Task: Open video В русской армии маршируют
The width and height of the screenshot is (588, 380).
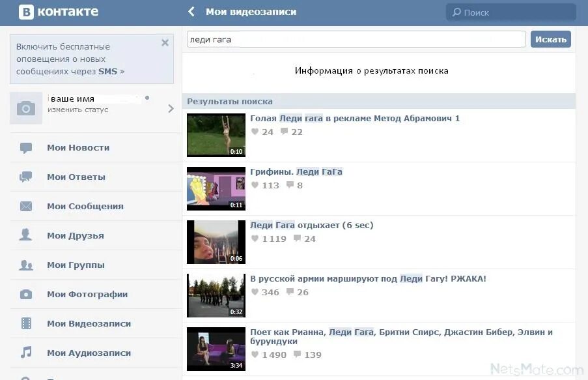Action: [x=368, y=278]
